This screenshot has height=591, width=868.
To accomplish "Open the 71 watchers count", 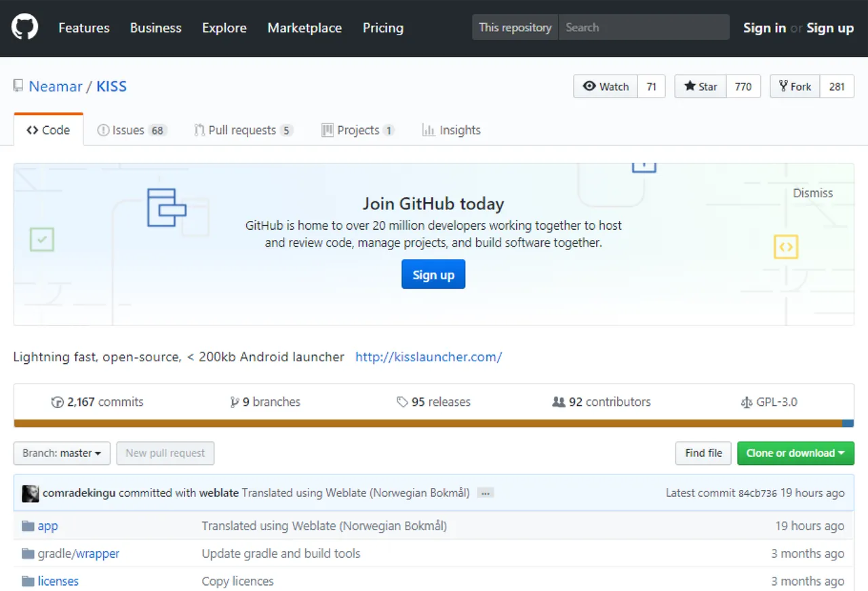I will click(652, 86).
